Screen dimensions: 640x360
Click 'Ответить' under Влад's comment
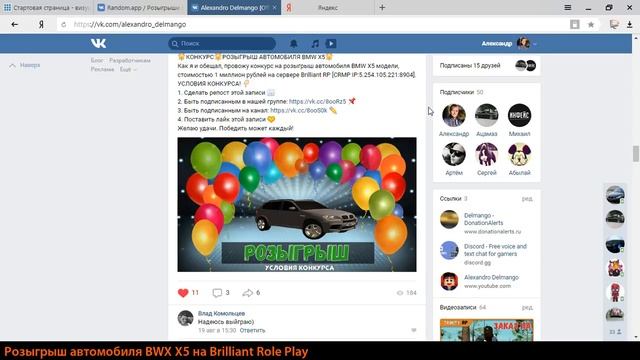[252, 330]
